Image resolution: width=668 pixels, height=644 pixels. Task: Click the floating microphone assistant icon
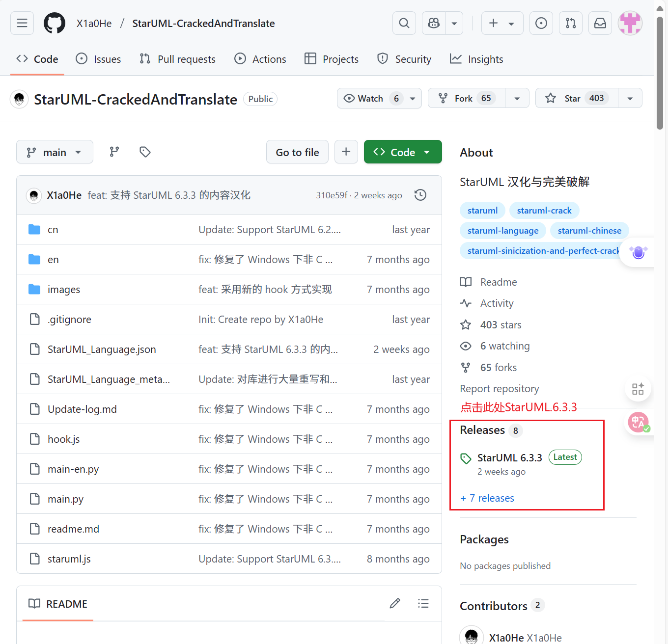[639, 252]
